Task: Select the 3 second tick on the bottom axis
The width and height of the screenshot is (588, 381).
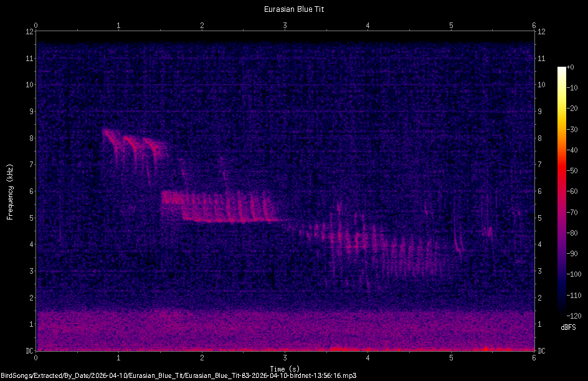Action: click(285, 358)
